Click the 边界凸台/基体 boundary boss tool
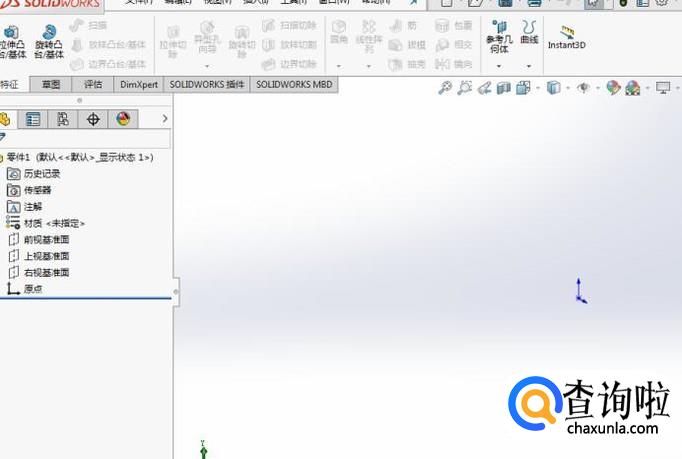This screenshot has height=459, width=682. click(108, 64)
